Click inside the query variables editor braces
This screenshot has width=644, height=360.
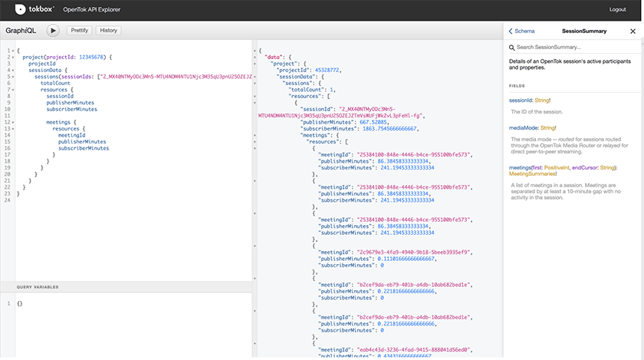pos(20,304)
